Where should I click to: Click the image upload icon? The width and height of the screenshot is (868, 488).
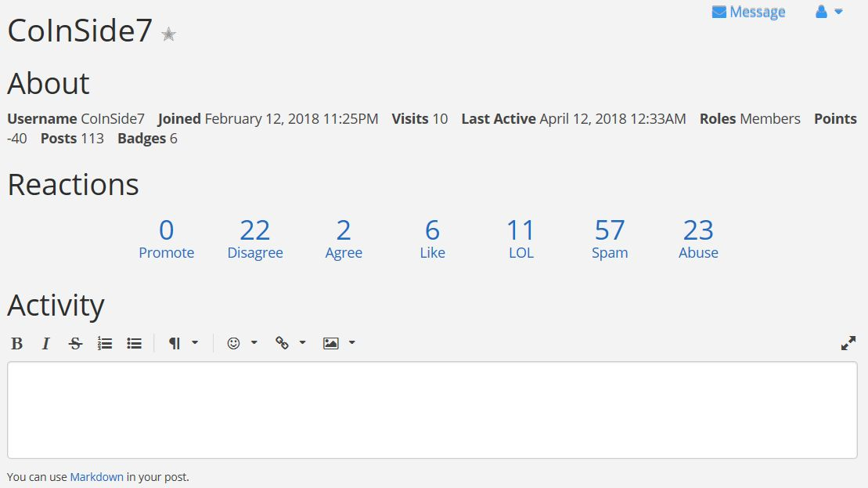click(330, 343)
